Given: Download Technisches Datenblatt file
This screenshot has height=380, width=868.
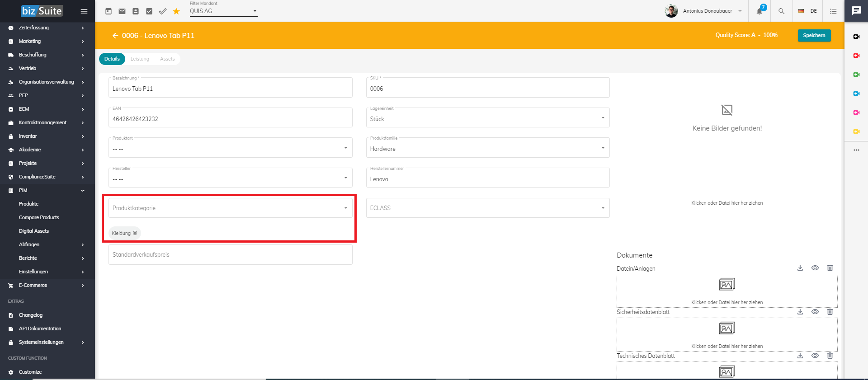Looking at the screenshot, I should [800, 356].
